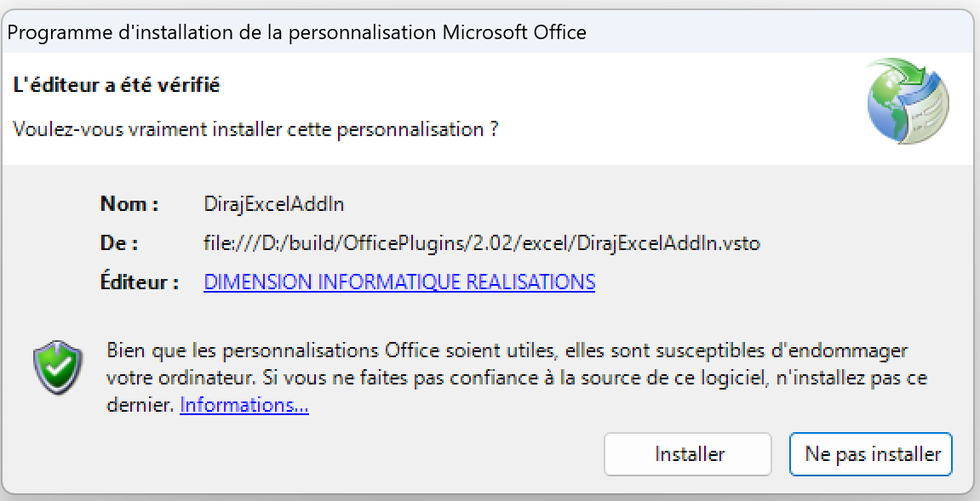Click the Éditeur : label

click(x=140, y=282)
